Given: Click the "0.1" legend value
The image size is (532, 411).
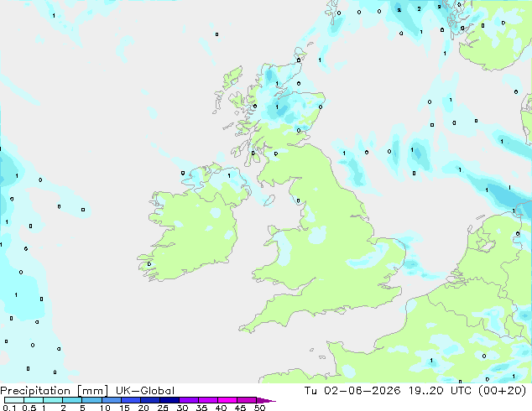Looking at the screenshot, I should click(x=9, y=408).
